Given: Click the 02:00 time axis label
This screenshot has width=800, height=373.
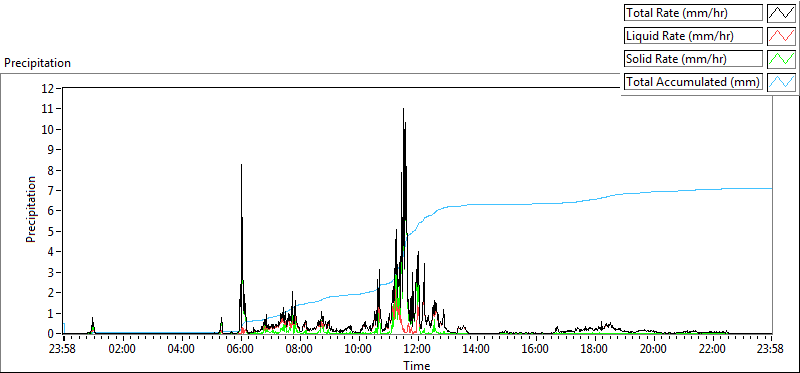Looking at the screenshot, I should [123, 349].
